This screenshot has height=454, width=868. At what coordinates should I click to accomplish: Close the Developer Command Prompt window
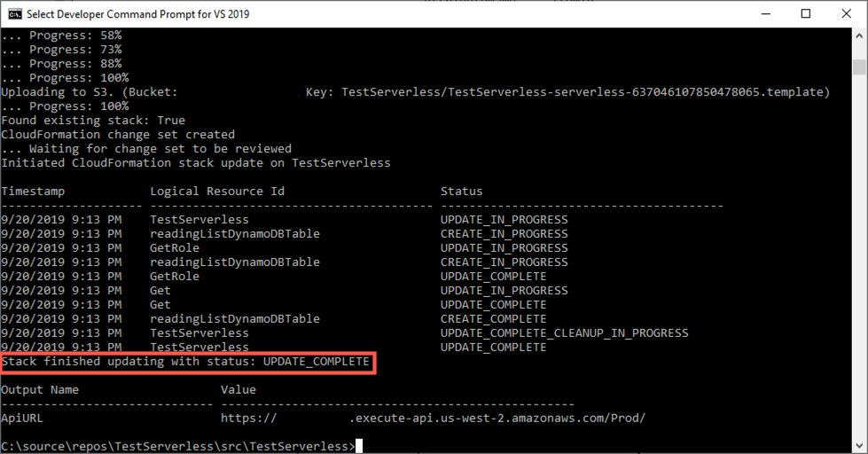click(847, 14)
